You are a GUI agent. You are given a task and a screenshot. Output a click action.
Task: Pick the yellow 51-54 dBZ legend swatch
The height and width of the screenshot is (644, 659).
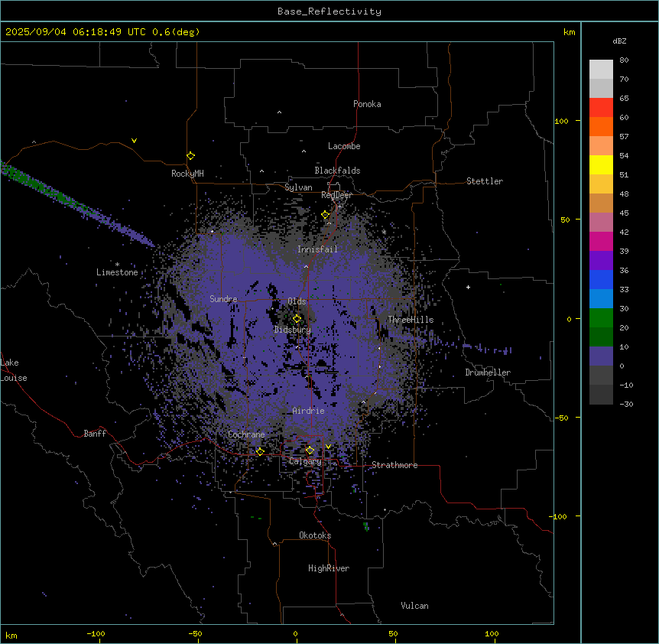tap(601, 164)
